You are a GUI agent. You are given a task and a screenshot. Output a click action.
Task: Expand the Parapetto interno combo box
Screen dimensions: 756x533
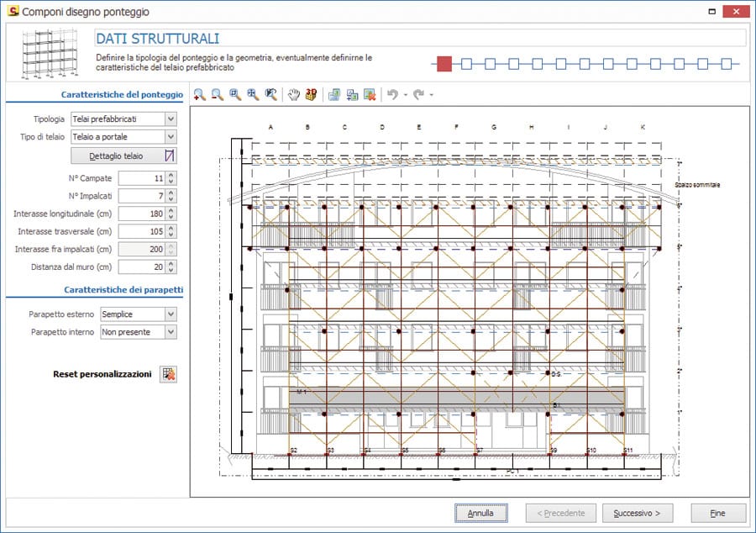(x=171, y=332)
